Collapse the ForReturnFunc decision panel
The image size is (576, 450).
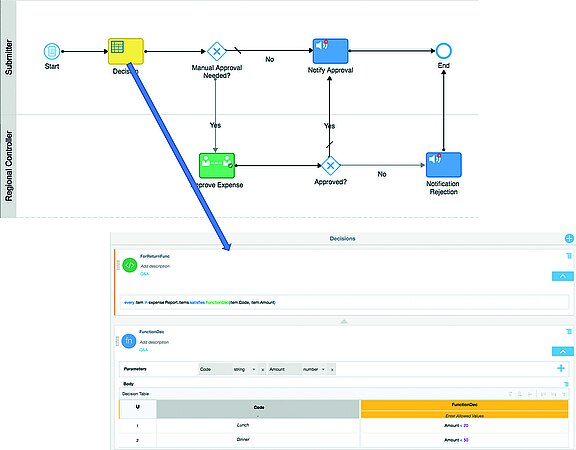point(562,276)
